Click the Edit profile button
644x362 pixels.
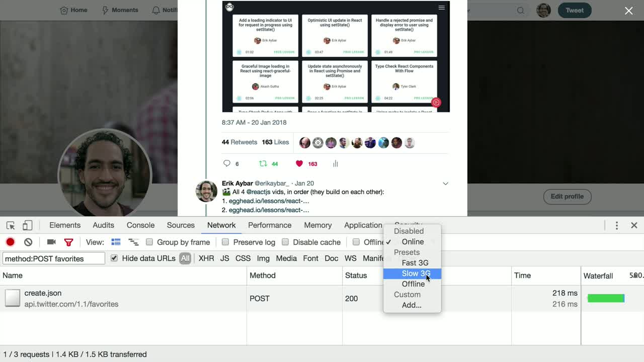point(567,197)
